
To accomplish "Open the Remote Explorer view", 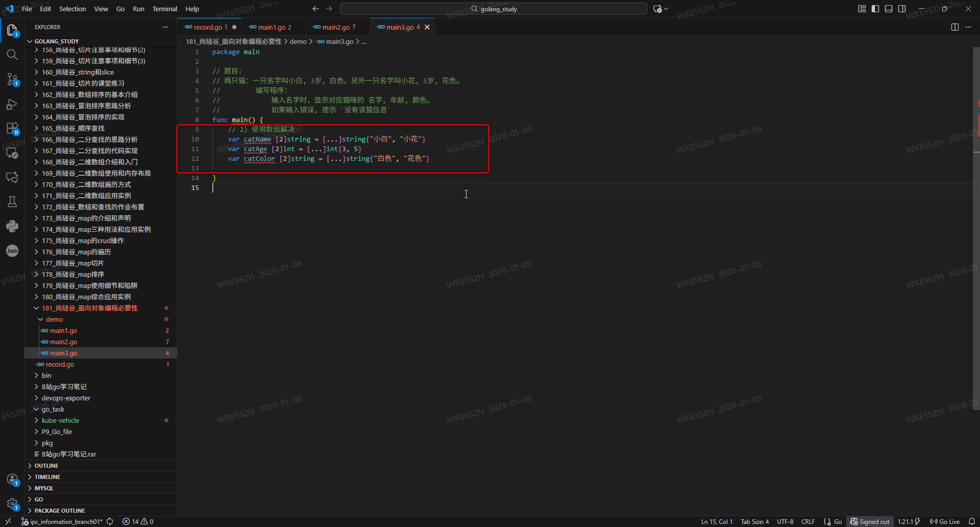I will tap(12, 153).
